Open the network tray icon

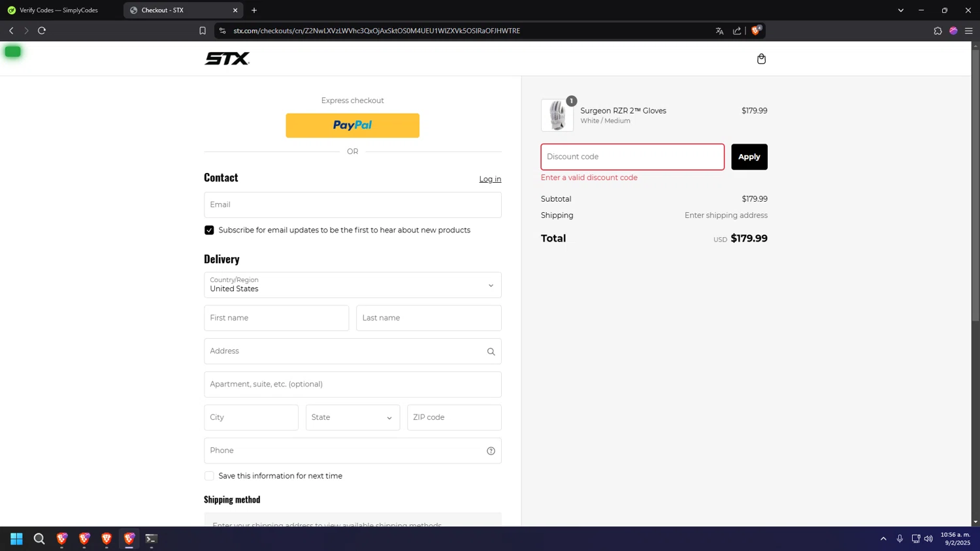click(x=915, y=539)
